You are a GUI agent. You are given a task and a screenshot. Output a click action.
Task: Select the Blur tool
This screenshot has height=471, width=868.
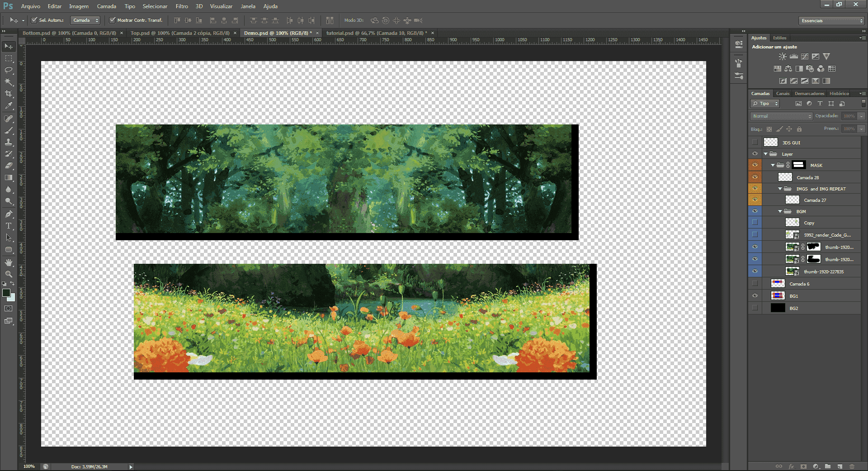[x=9, y=189]
